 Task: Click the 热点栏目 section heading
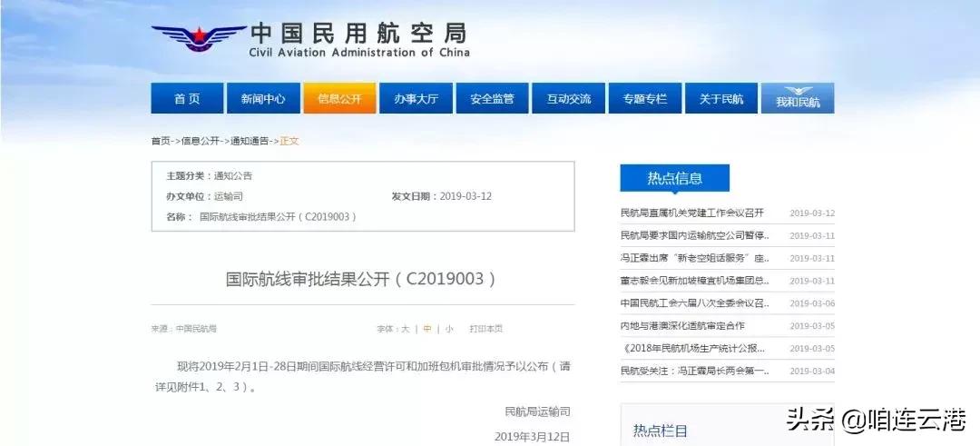click(x=660, y=431)
